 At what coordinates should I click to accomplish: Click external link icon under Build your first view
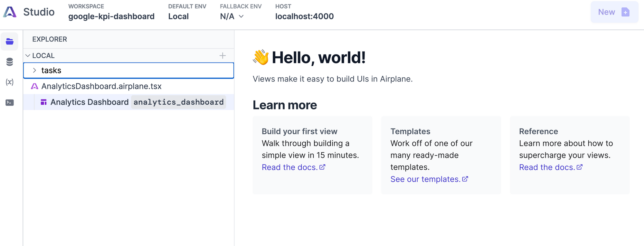[x=322, y=167]
